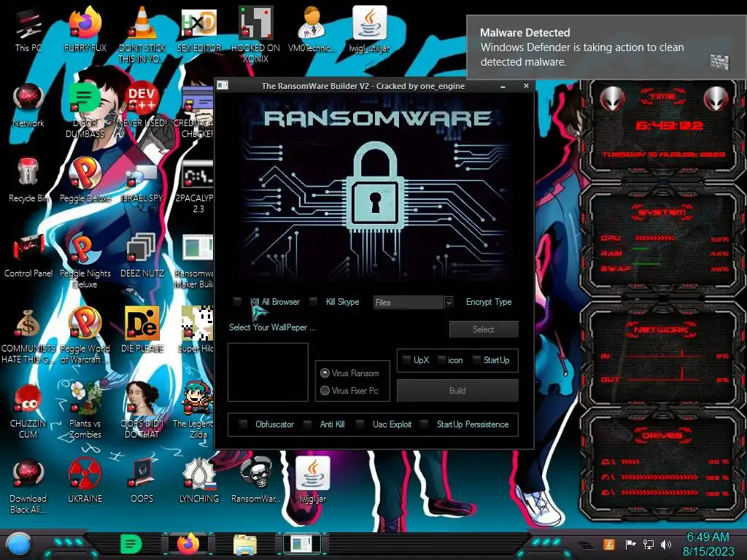Close the RansomWare Builder window

click(526, 86)
